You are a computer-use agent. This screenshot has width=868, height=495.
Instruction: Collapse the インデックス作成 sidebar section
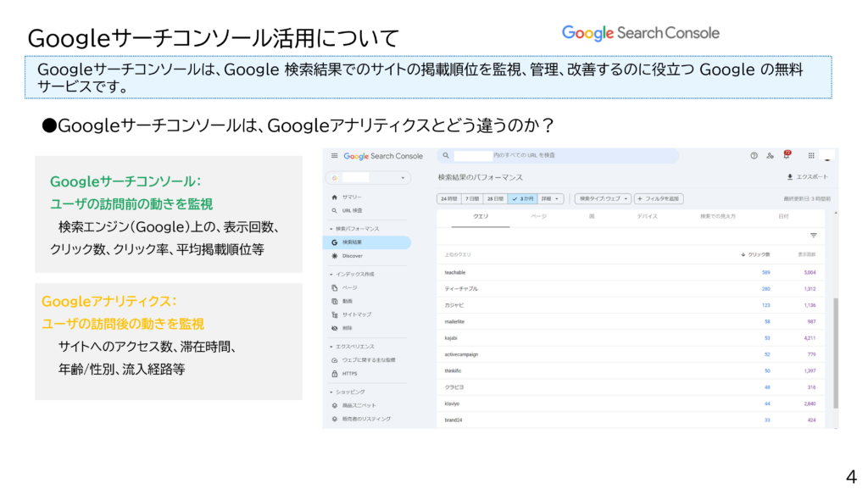coord(331,275)
